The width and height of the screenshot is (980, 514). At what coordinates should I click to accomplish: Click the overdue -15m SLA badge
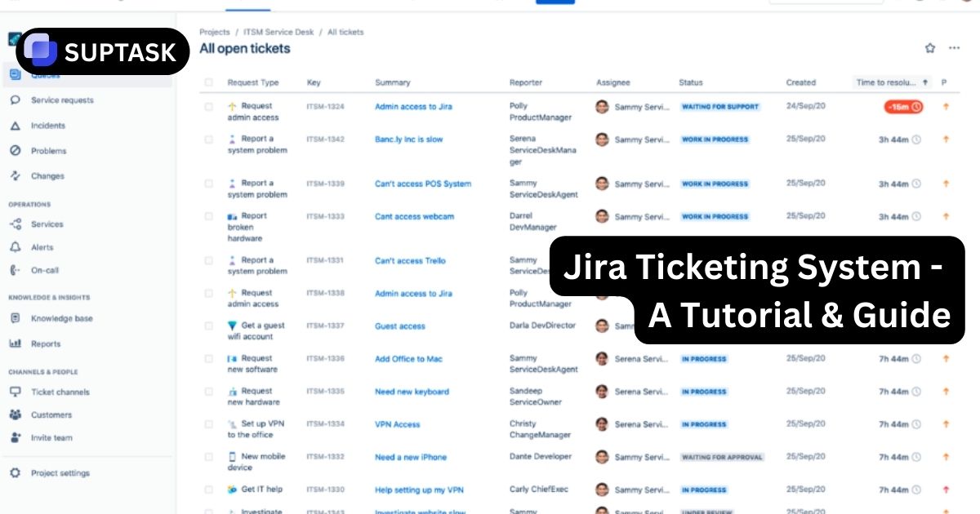903,107
